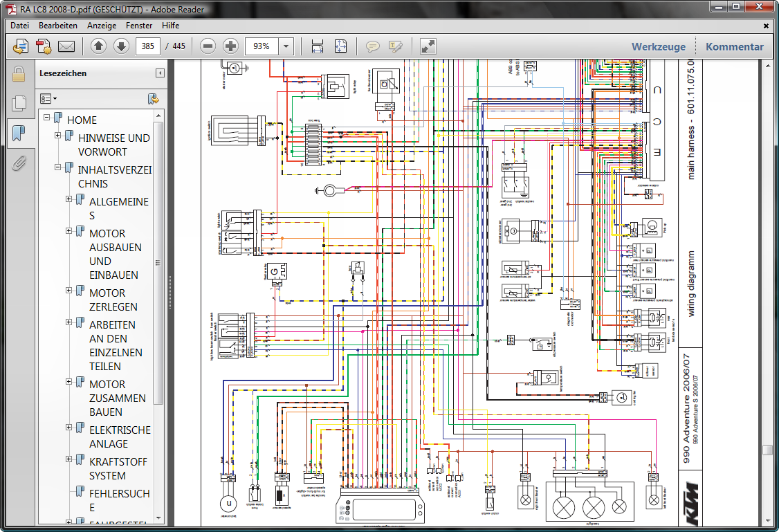The height and width of the screenshot is (532, 779).
Task: Open the Anzeige menu
Action: 102,26
